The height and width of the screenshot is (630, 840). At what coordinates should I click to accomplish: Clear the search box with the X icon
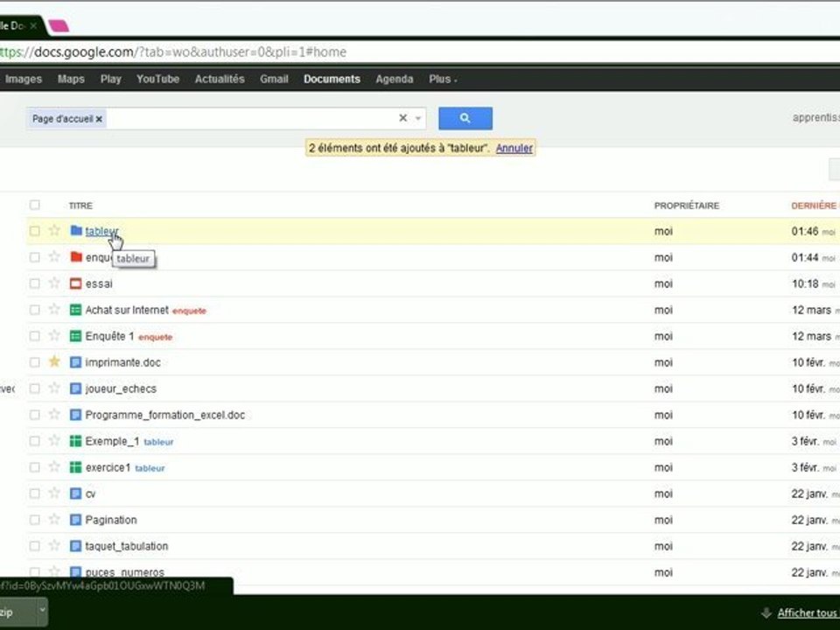(402, 118)
